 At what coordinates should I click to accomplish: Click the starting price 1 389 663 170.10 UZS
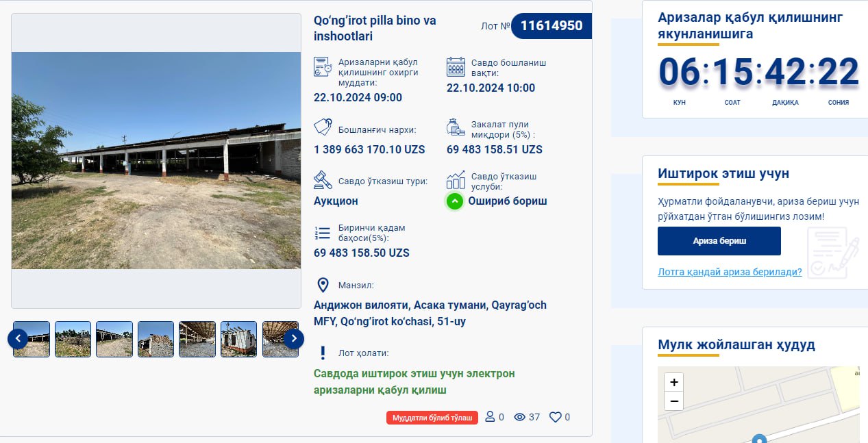tap(369, 149)
